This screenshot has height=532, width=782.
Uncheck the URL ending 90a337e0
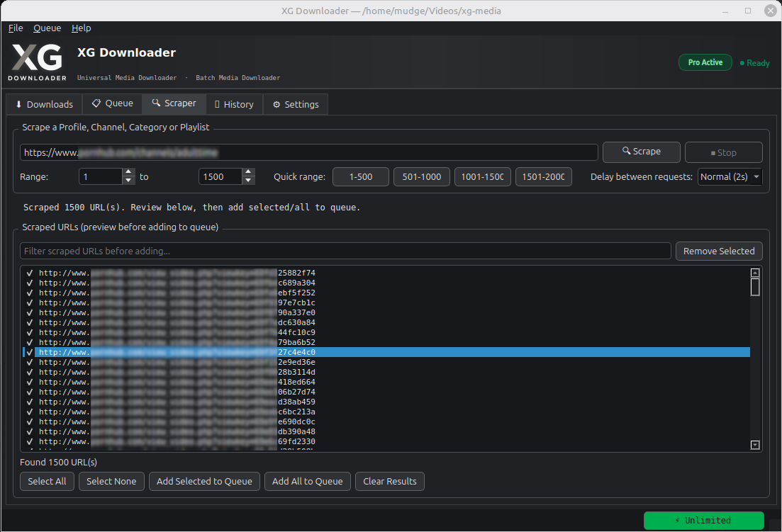coord(30,313)
